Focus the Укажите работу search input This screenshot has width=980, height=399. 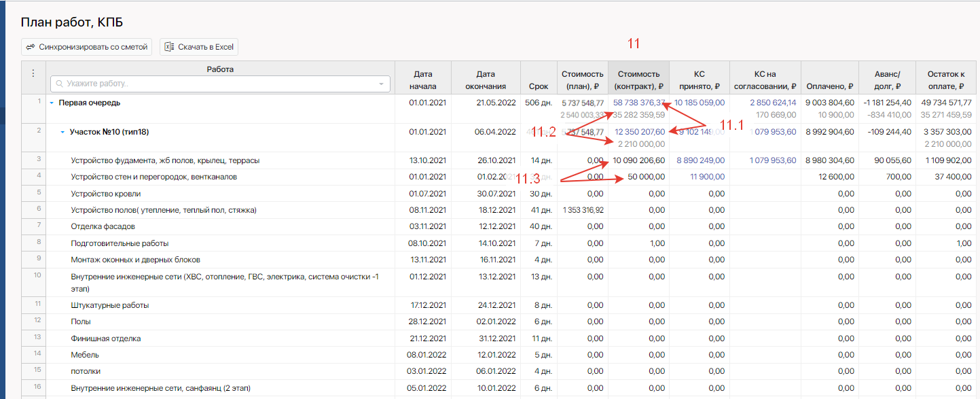(x=217, y=84)
